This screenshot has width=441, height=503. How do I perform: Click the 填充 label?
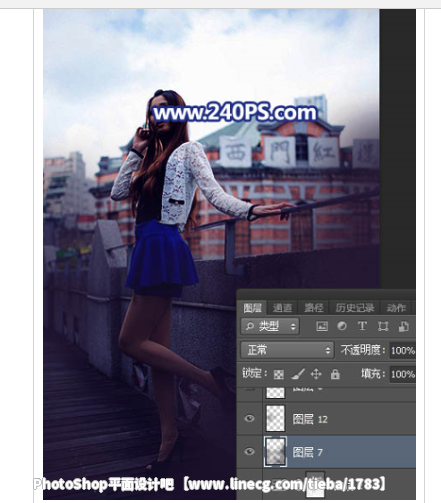pyautogui.click(x=373, y=374)
